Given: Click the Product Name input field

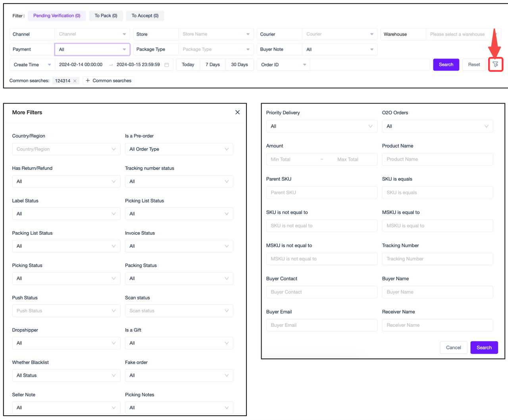Looking at the screenshot, I should point(437,159).
